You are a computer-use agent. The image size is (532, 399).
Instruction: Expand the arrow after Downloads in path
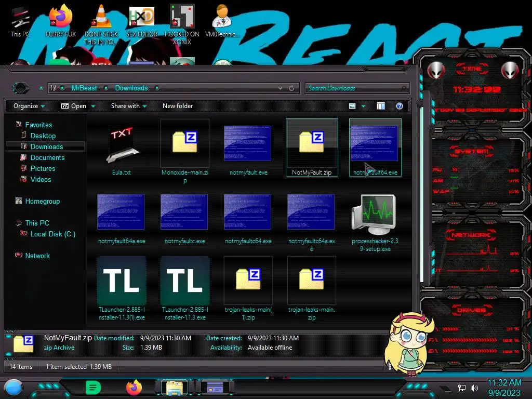tap(157, 88)
